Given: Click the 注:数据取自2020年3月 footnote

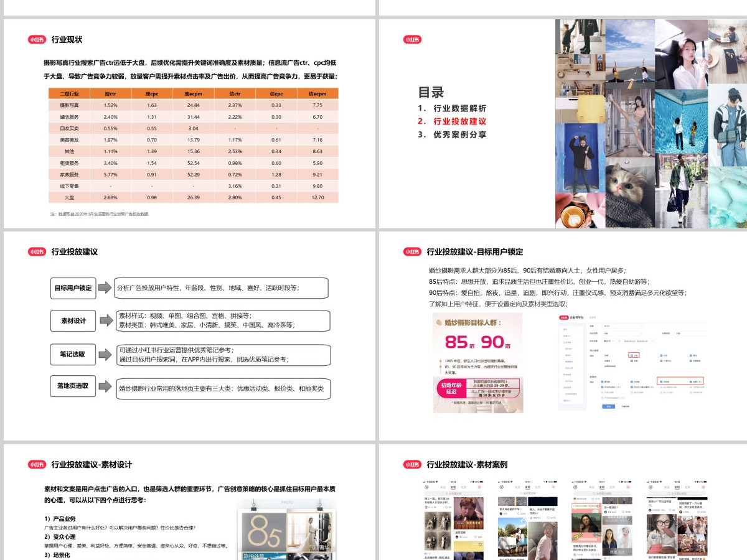Looking at the screenshot, I should click(x=99, y=214).
